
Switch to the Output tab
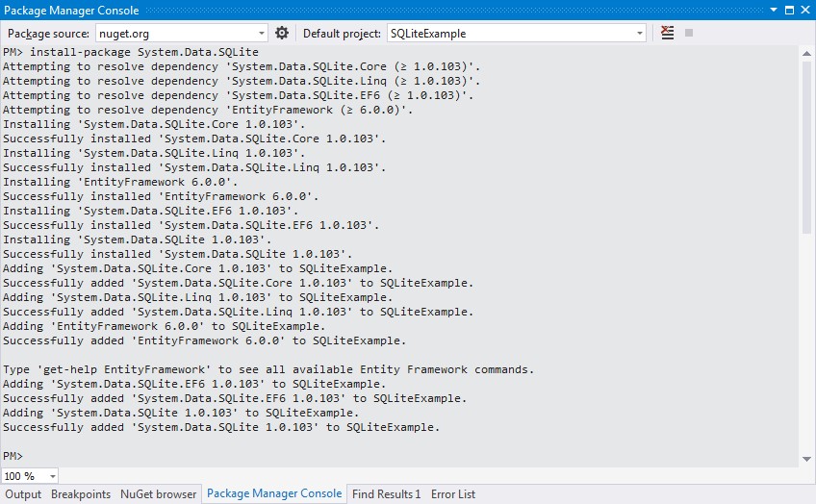[23, 494]
